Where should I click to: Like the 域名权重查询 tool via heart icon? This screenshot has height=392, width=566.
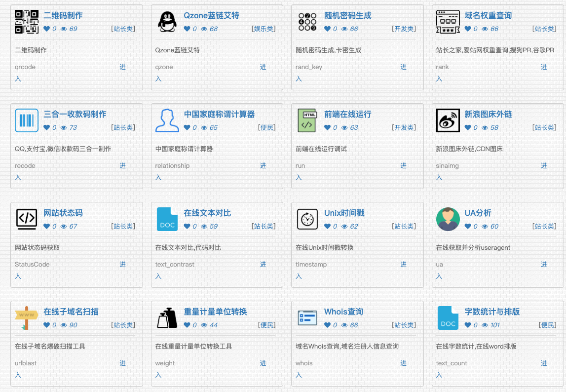pos(468,29)
